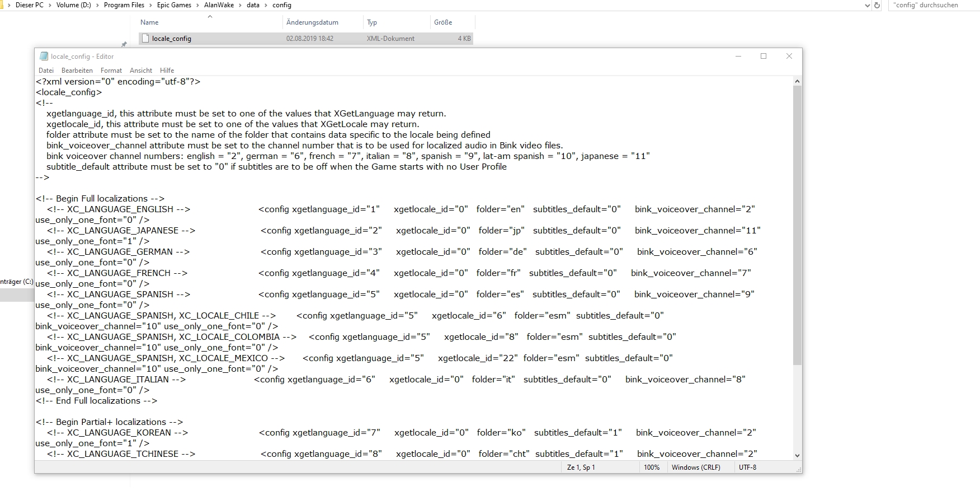Minimize the Editor window
980x491 pixels.
[x=738, y=56]
